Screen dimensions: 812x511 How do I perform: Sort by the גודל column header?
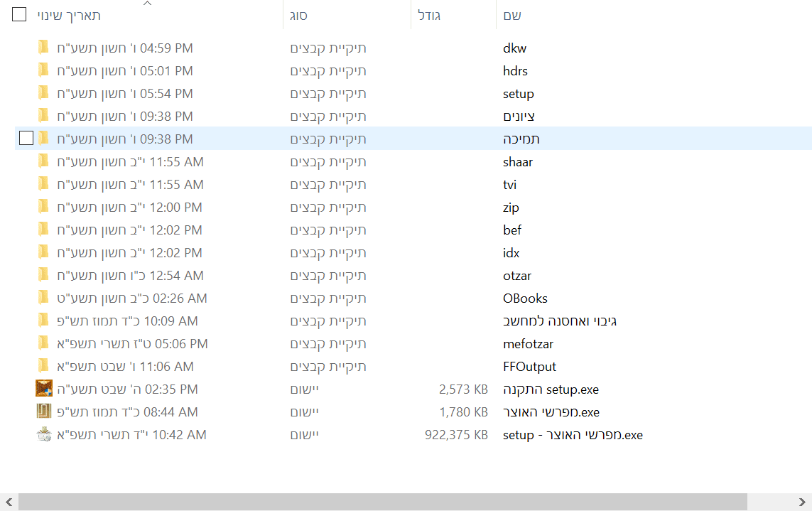[429, 16]
